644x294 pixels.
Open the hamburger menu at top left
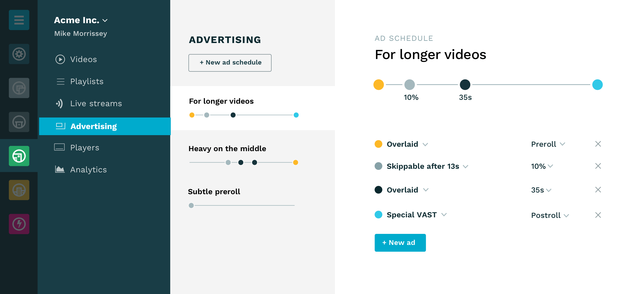coord(19,20)
